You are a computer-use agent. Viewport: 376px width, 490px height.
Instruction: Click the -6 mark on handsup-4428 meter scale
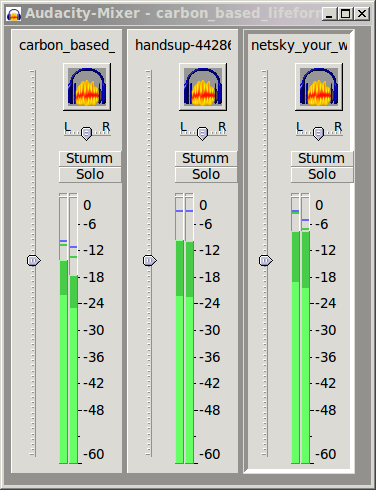point(206,224)
